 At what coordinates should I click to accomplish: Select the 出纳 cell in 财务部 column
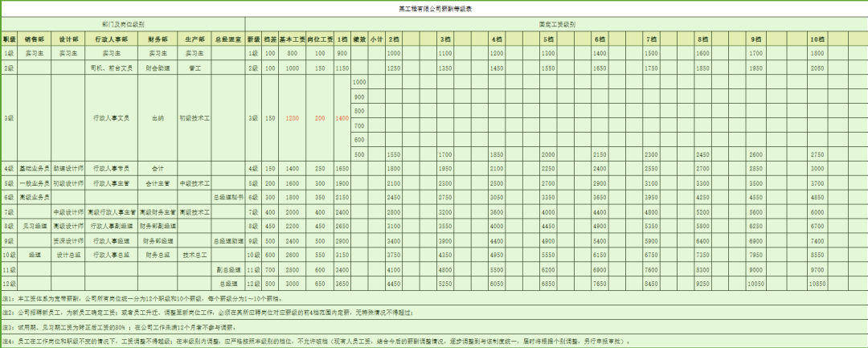click(158, 117)
